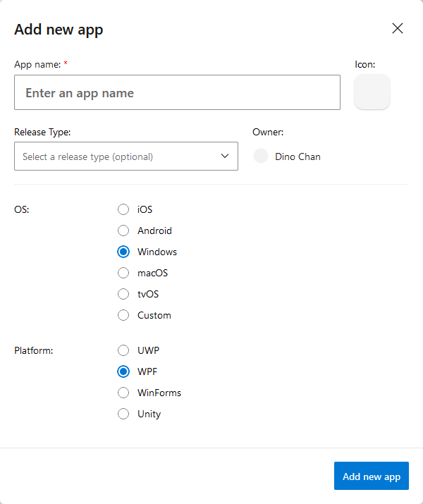
Task: Select the WPF platform radio button
Action: coord(123,371)
